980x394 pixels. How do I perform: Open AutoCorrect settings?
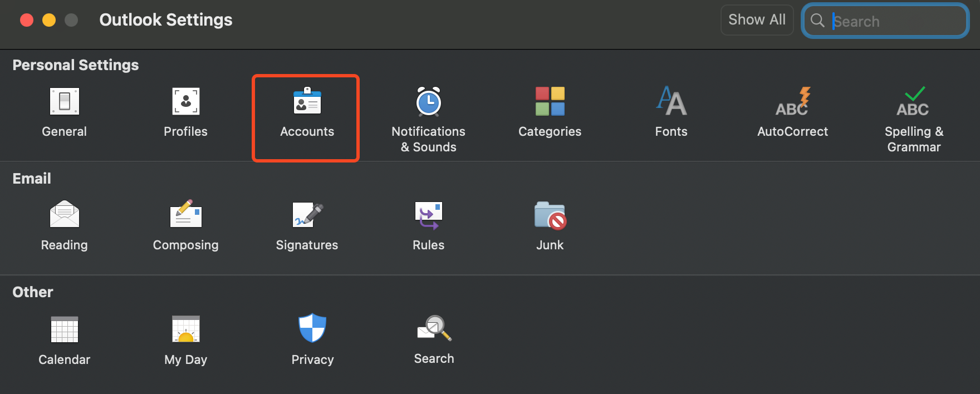coord(792,112)
